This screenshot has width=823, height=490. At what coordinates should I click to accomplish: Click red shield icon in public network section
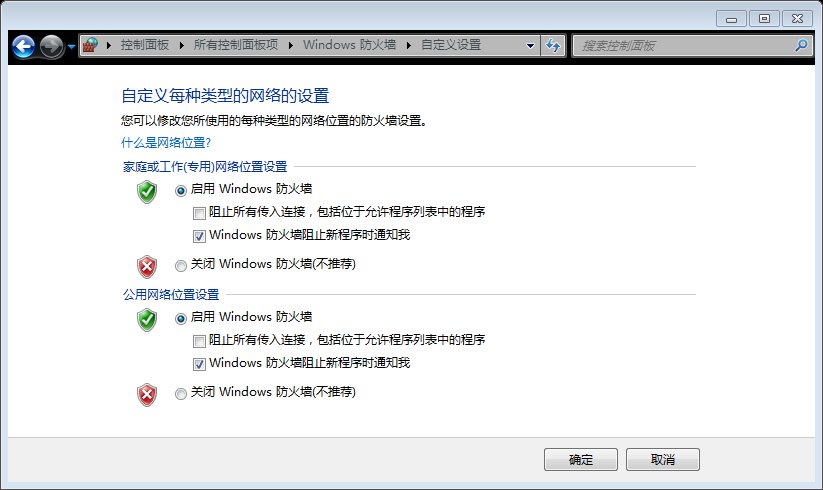[147, 395]
